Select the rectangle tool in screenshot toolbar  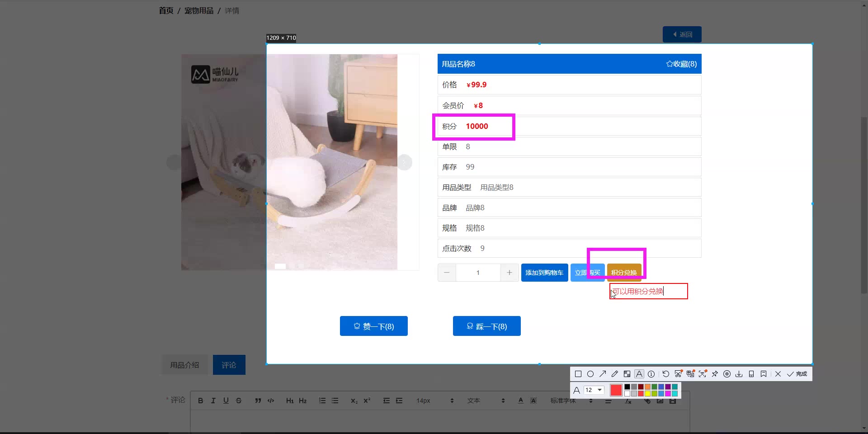578,374
